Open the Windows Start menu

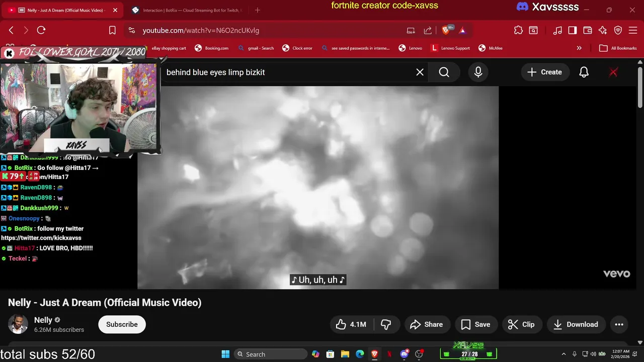225,354
